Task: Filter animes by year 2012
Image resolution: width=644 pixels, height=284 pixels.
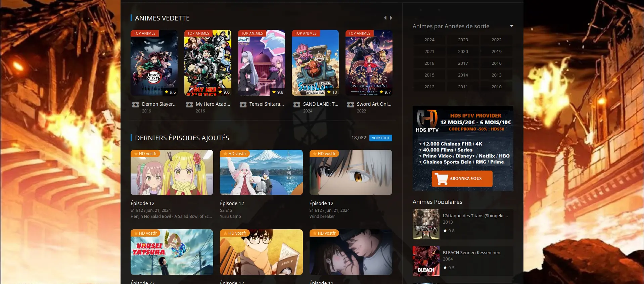Action: tap(429, 87)
